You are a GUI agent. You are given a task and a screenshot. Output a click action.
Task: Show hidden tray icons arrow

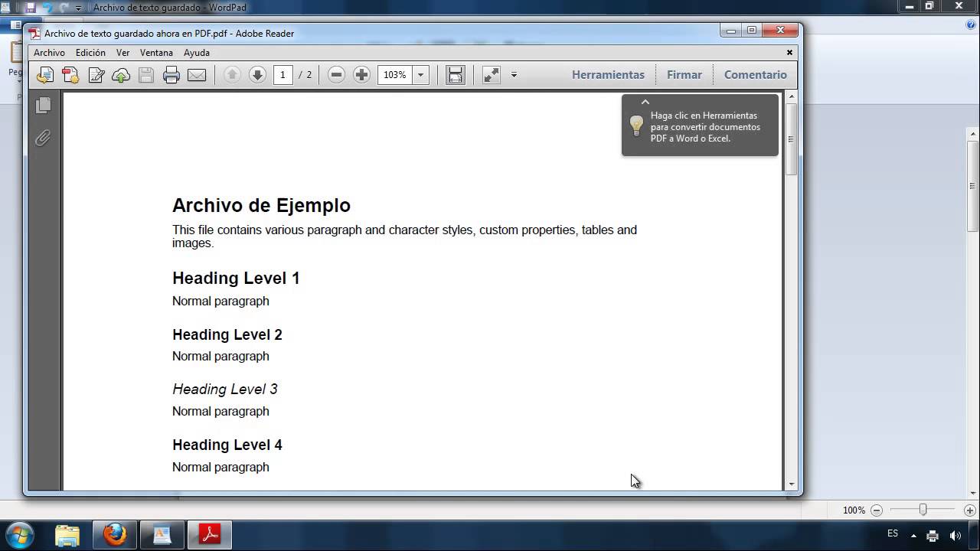pyautogui.click(x=913, y=536)
